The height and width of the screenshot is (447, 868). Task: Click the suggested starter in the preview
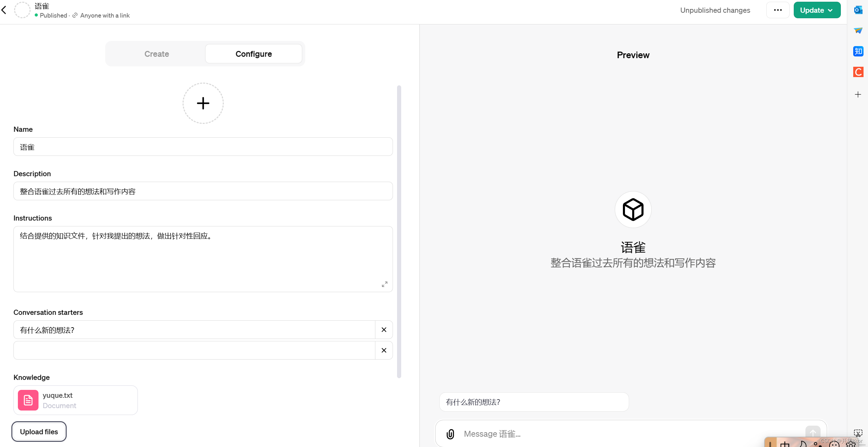click(534, 402)
